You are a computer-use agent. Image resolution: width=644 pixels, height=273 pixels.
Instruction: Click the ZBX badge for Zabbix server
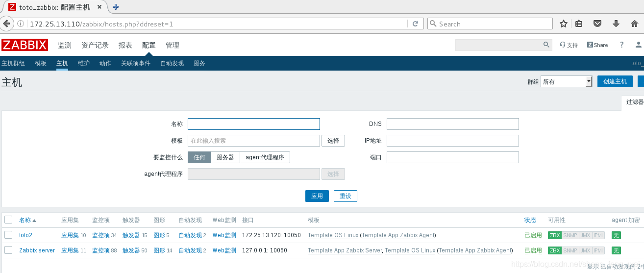[x=555, y=250]
